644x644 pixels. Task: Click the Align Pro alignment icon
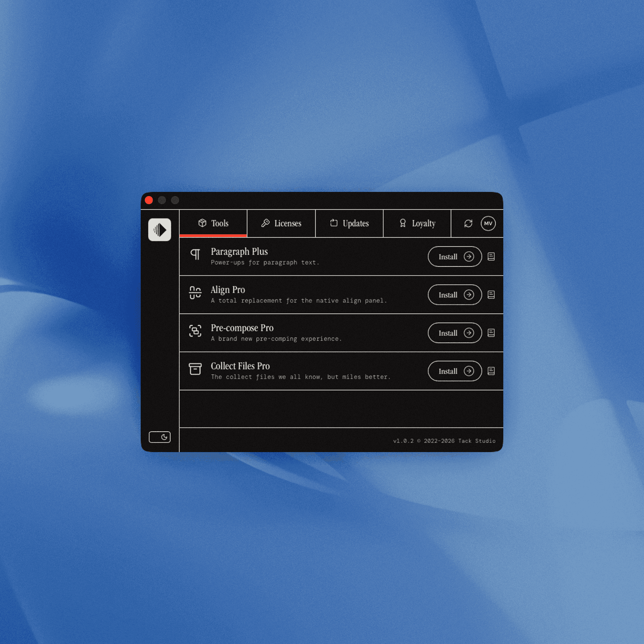pos(195,293)
